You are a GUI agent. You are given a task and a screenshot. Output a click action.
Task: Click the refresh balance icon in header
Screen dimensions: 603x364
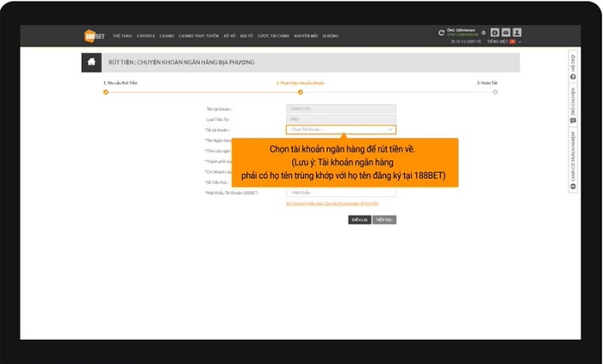pos(441,33)
